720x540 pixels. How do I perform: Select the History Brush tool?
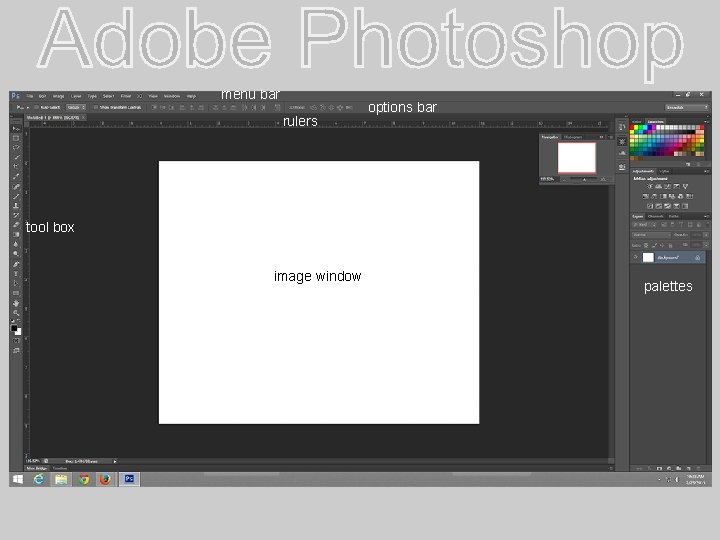pos(16,215)
